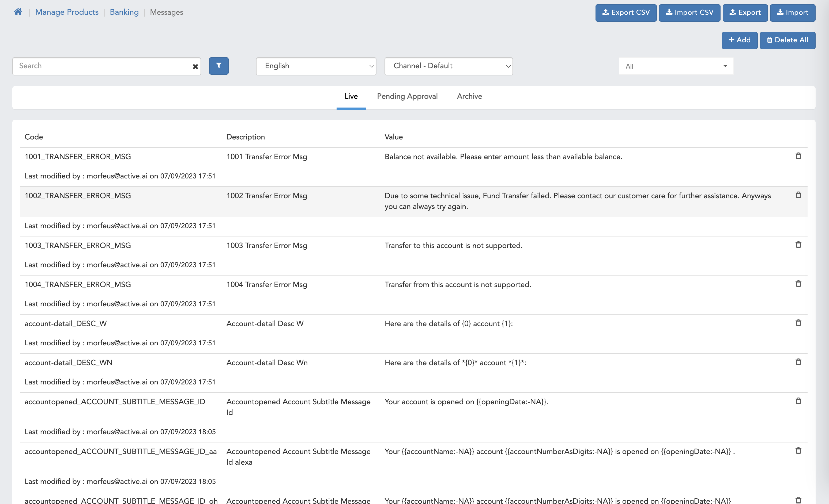Select value 'Your account is opened on {{openingDate:-NA}}.'
The height and width of the screenshot is (504, 829).
coord(466,402)
